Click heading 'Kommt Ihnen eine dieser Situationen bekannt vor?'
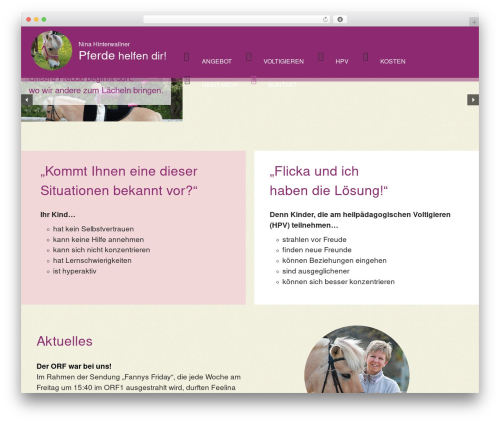The image size is (500, 423). coord(119,181)
